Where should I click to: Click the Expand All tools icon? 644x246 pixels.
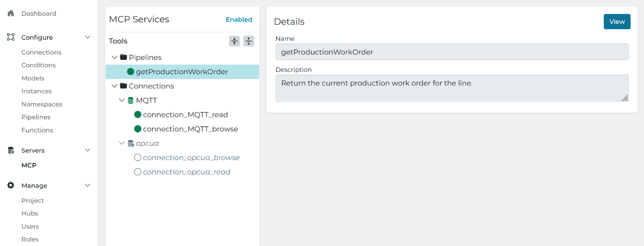coord(249,41)
